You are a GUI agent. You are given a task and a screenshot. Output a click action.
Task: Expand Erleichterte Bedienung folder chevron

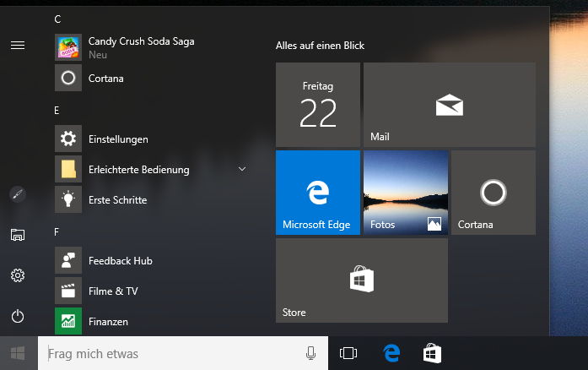242,169
